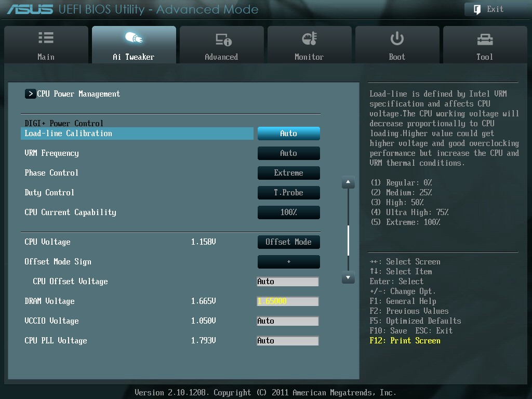Click the Ai Tweaker comet icon
This screenshot has height=399, width=532.
tap(134, 37)
